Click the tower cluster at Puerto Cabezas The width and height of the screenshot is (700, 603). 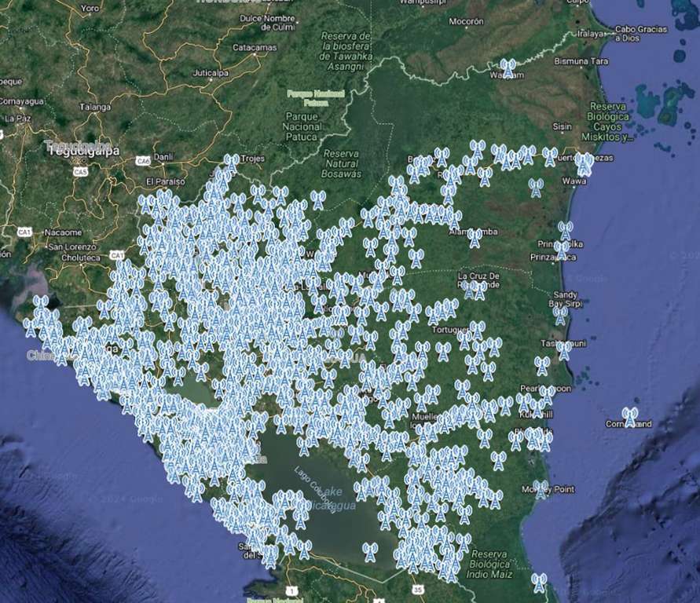[x=584, y=163]
